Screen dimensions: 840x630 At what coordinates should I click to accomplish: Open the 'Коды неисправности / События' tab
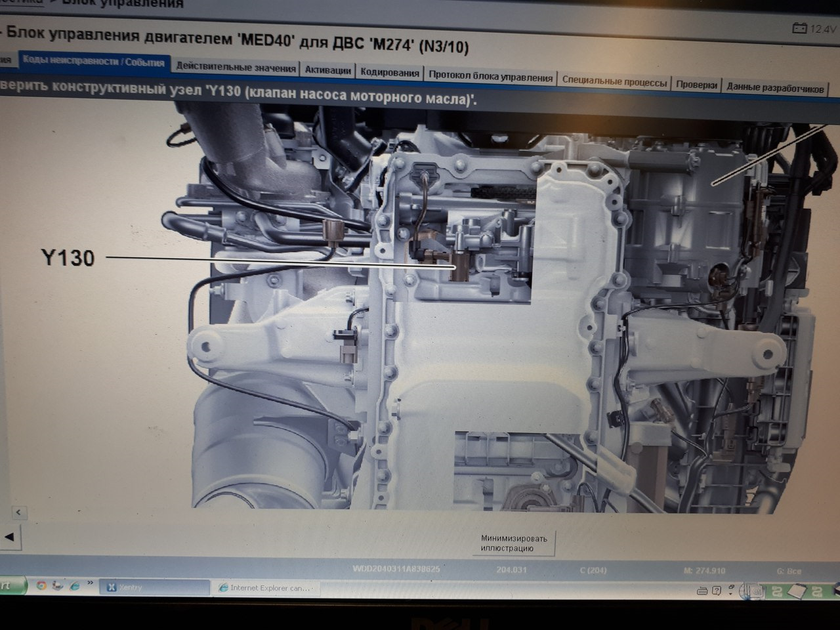[x=93, y=62]
